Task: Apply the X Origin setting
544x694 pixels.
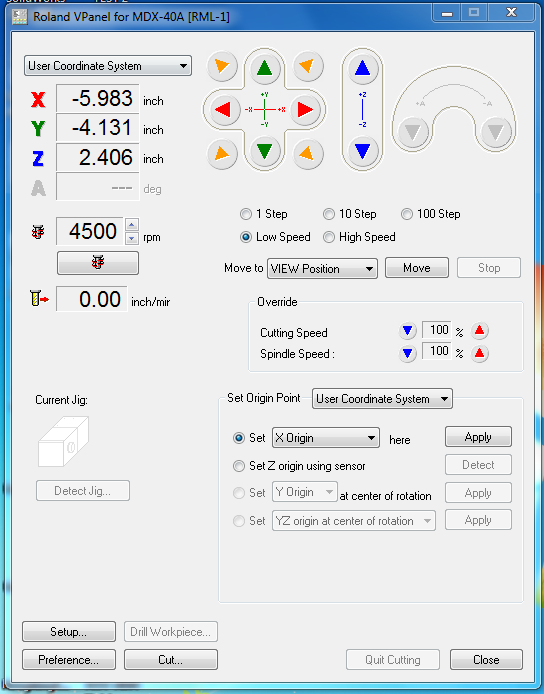Action: [x=478, y=437]
